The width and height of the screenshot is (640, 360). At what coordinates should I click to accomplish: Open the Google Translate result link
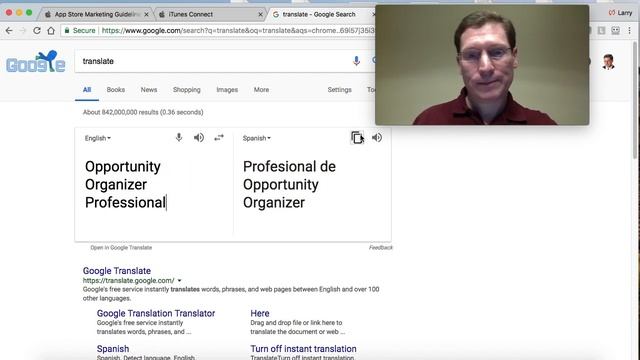[x=117, y=271]
